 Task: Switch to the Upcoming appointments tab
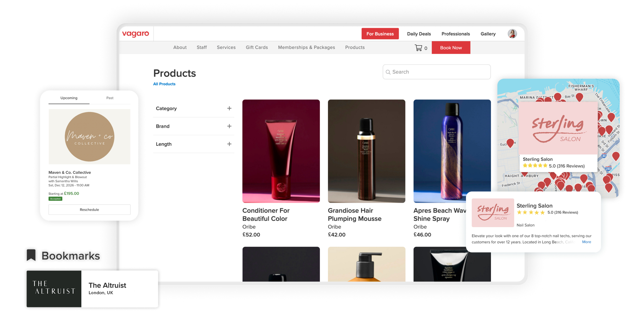point(69,98)
